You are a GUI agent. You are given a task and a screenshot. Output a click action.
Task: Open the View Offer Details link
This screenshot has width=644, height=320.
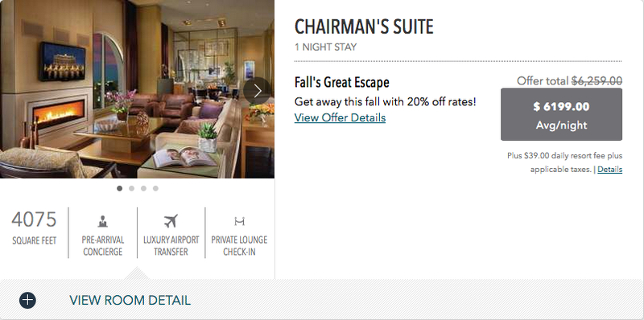[340, 117]
